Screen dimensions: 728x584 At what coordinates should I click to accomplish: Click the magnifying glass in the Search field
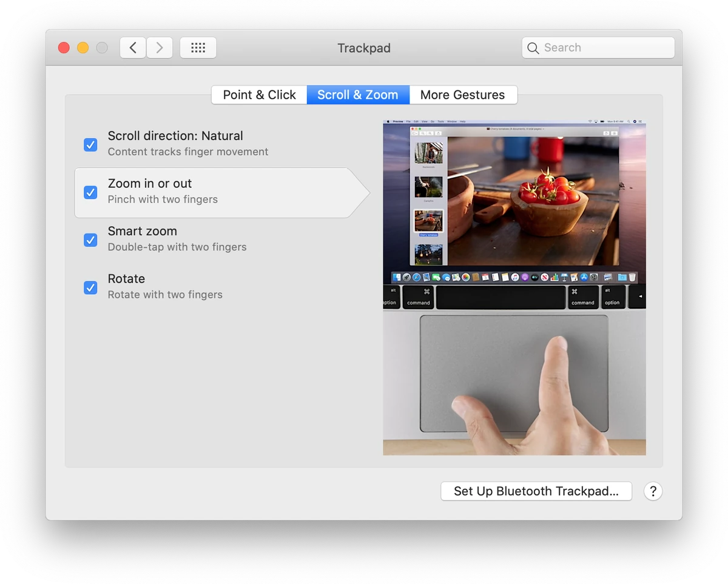tap(533, 47)
